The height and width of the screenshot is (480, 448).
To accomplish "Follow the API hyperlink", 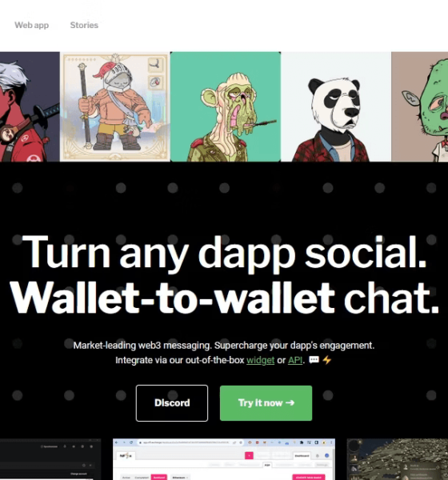I will click(295, 360).
